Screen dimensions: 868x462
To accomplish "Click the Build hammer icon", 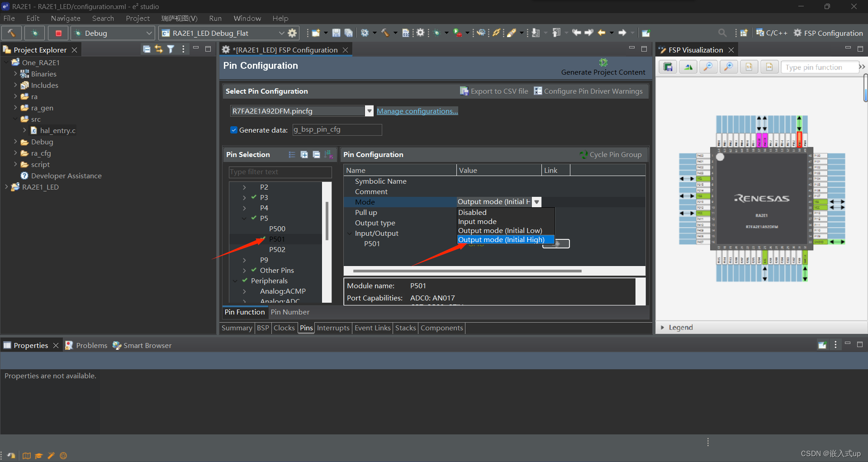I will coord(11,33).
